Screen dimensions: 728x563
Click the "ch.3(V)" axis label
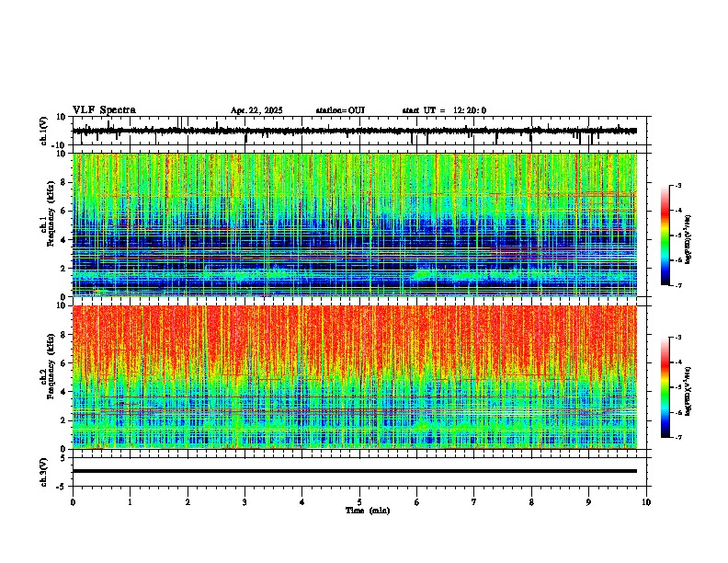pos(44,472)
